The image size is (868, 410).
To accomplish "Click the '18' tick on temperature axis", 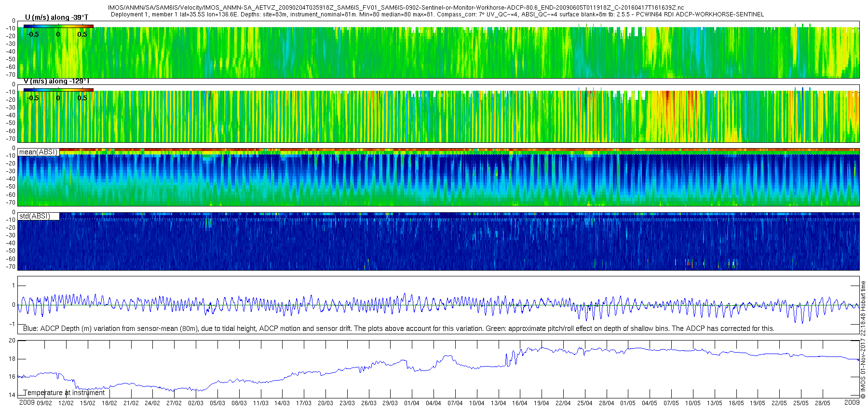I will (12, 359).
